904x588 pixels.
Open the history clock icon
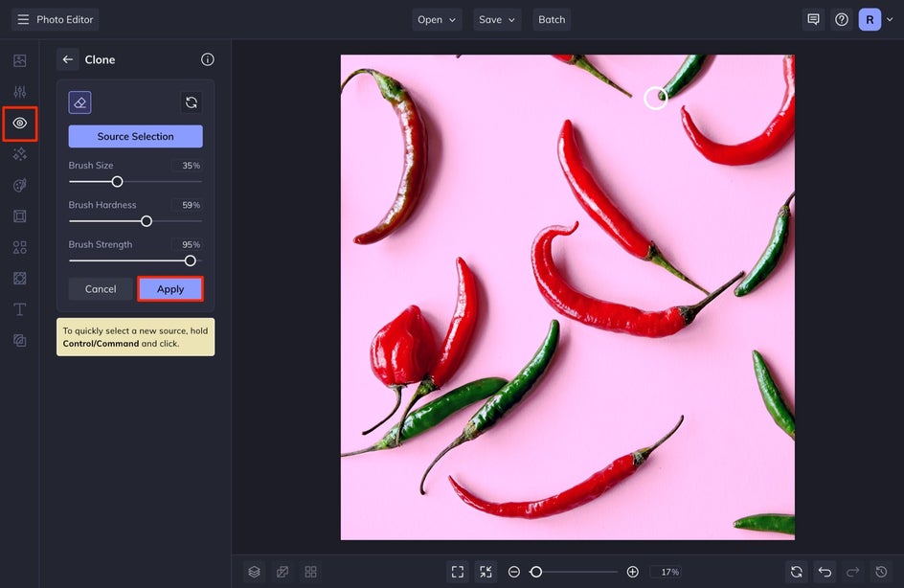click(x=882, y=572)
